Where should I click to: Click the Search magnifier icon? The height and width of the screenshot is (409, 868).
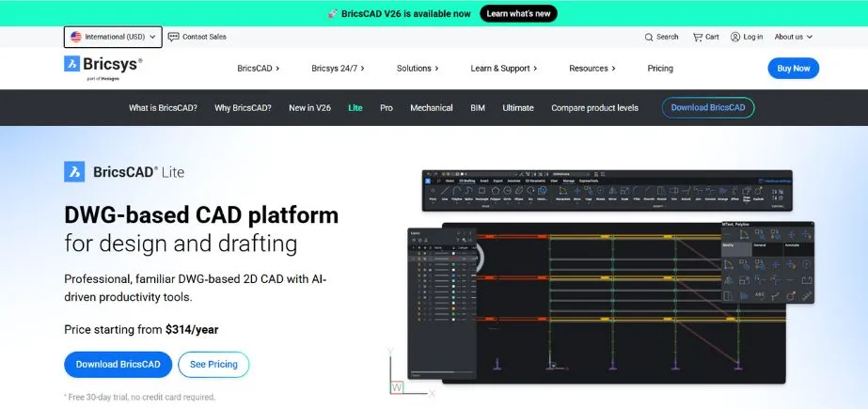pyautogui.click(x=649, y=37)
